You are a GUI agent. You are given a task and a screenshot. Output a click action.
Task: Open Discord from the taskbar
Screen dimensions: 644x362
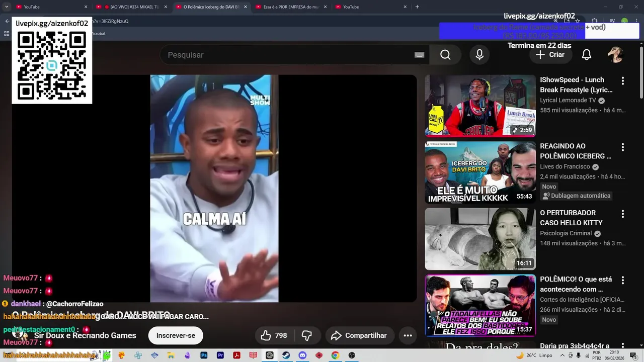point(302,355)
